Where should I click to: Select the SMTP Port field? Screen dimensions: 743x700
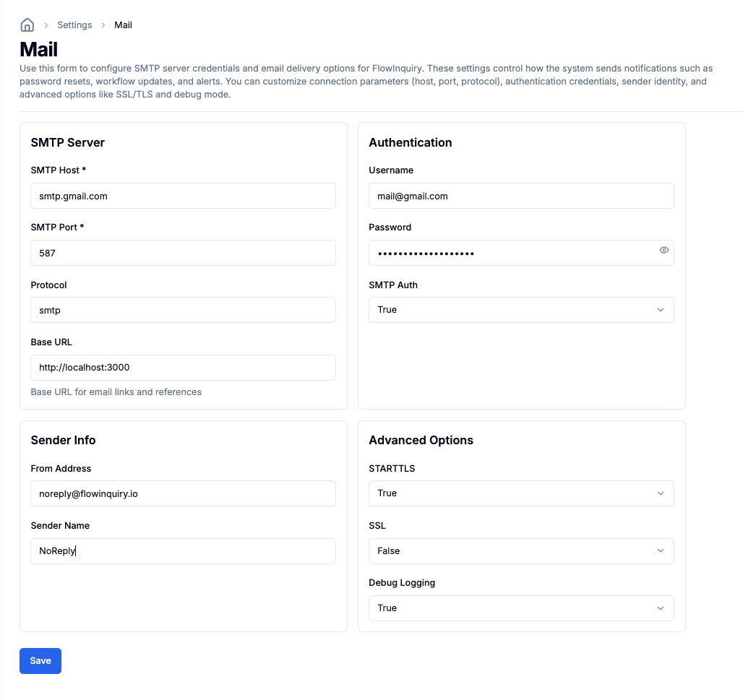(183, 252)
